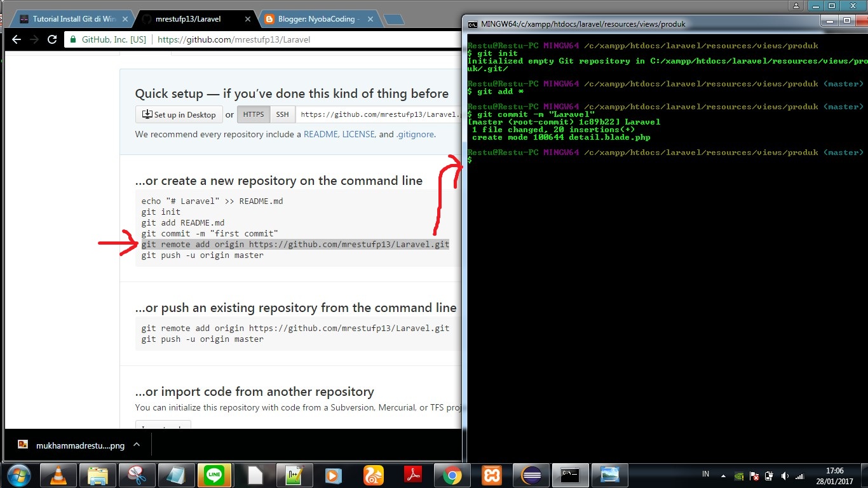Image resolution: width=868 pixels, height=488 pixels.
Task: Click the NVIDIA tray icon
Action: coord(739,475)
